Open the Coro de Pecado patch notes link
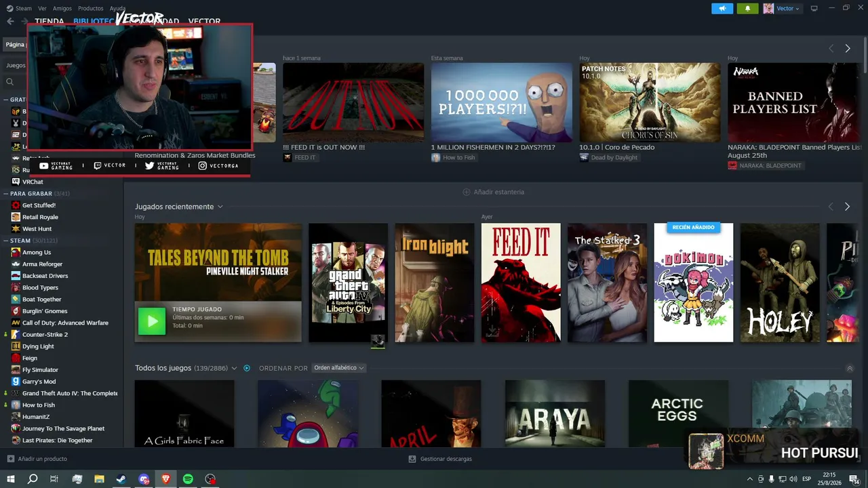This screenshot has height=488, width=868. coord(616,147)
